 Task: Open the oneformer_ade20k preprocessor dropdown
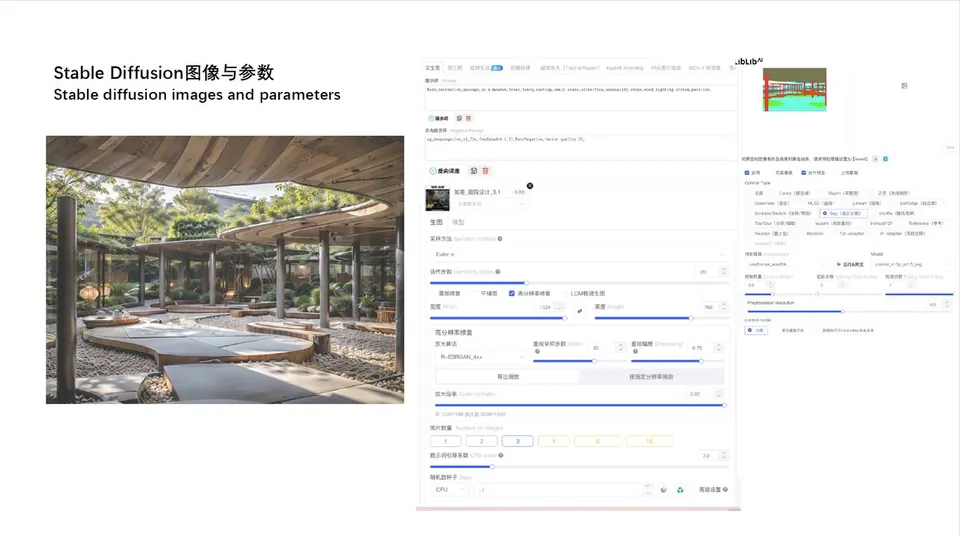pos(787,265)
